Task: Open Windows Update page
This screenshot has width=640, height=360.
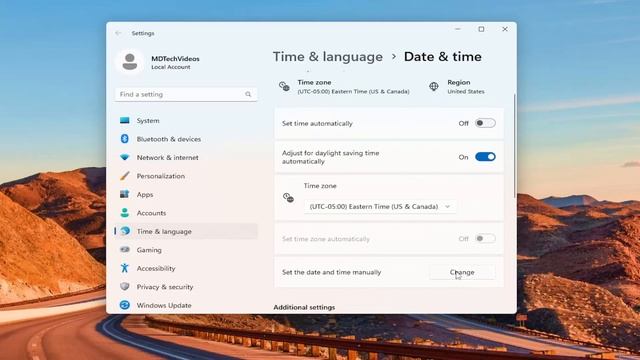Action: pyautogui.click(x=186, y=305)
